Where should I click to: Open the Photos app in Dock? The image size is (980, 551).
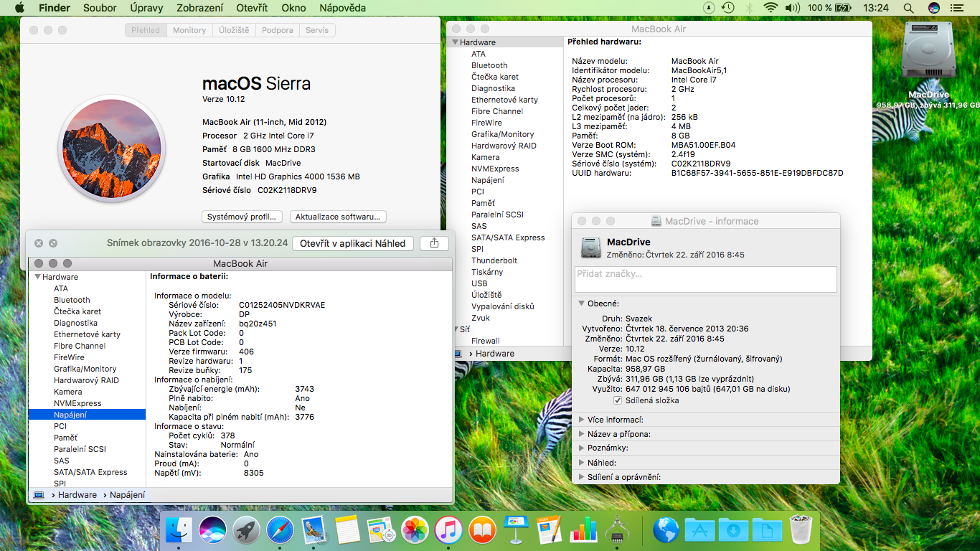(x=415, y=531)
